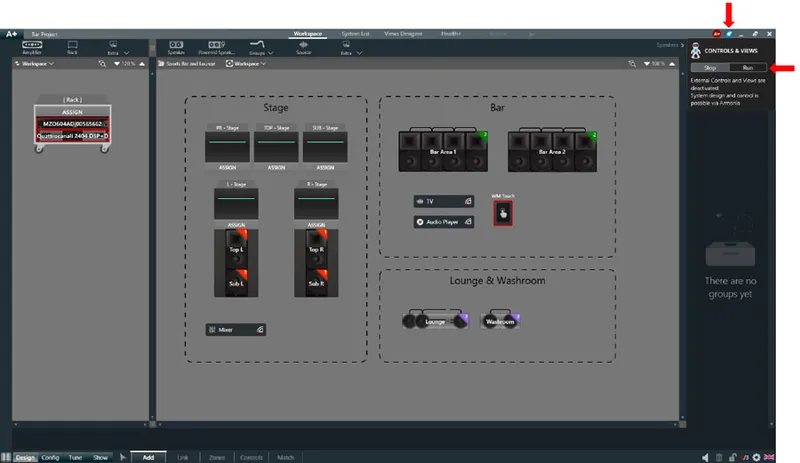Select the Link tab in bottom bar
This screenshot has height=463, width=800.
tap(183, 457)
